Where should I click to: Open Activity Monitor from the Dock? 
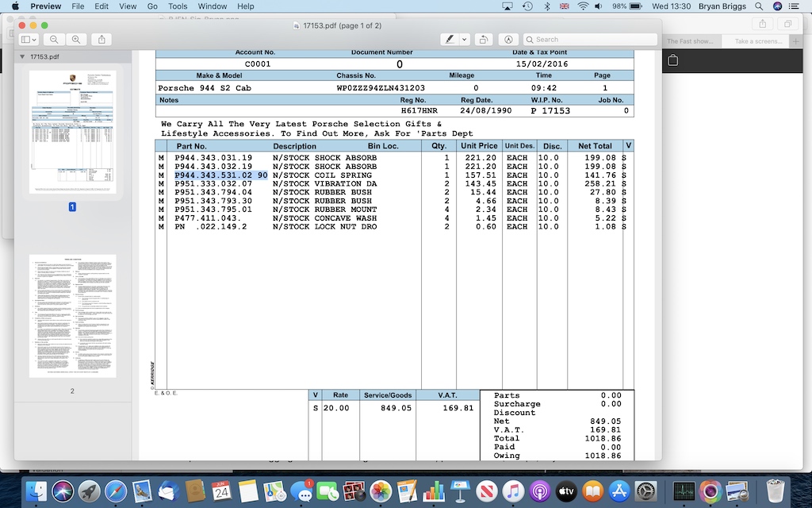tap(684, 491)
